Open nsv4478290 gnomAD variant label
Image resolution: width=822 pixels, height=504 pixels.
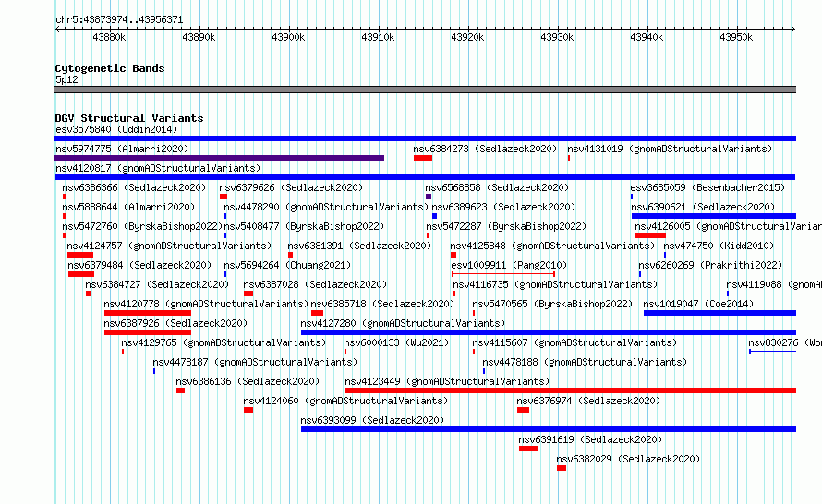pyautogui.click(x=326, y=207)
